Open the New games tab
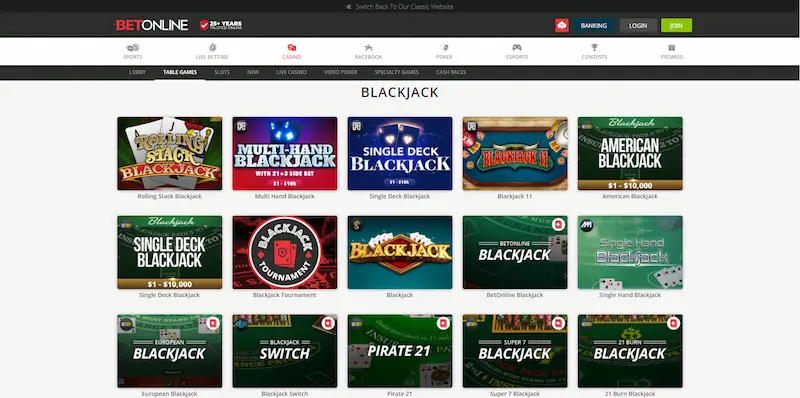This screenshot has width=800, height=398. click(x=253, y=72)
